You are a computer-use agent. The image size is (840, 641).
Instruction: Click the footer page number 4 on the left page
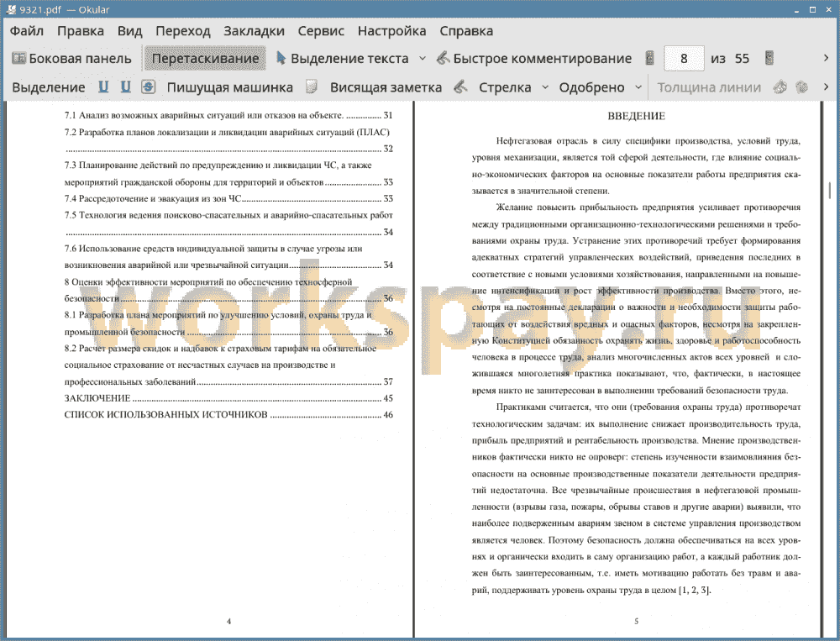[x=228, y=621]
